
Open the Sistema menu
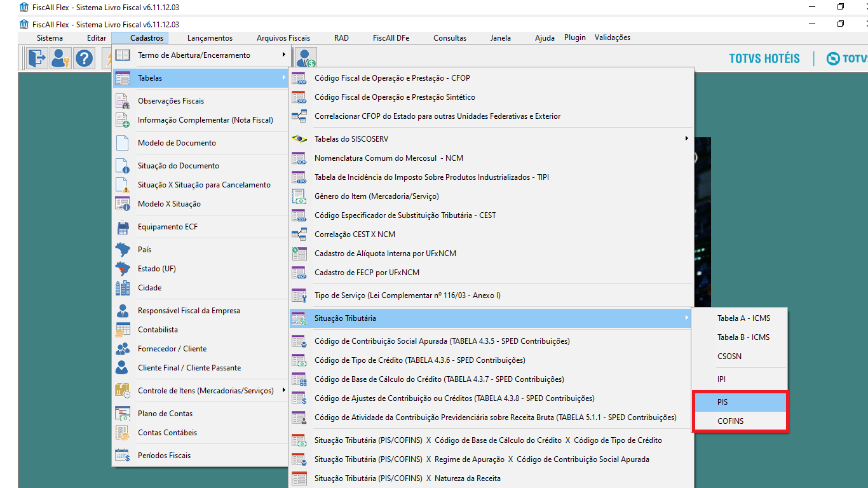50,38
